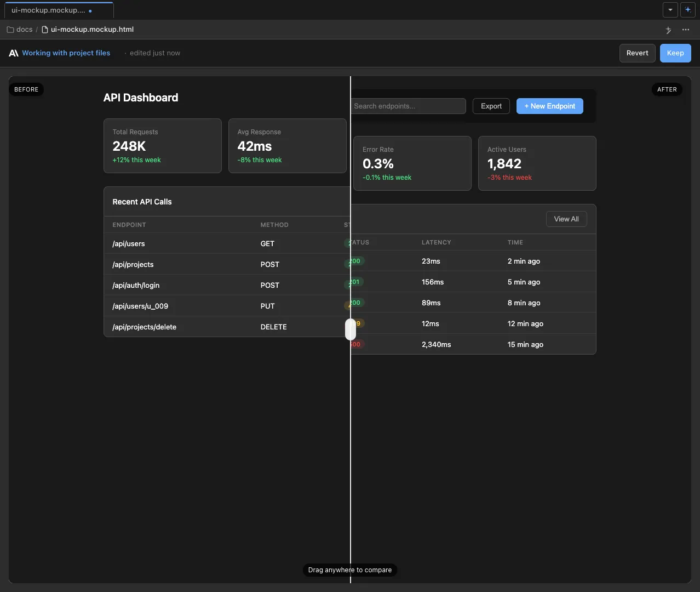This screenshot has height=592, width=700.
Task: Click the red 500 status badge in the table
Action: [355, 344]
